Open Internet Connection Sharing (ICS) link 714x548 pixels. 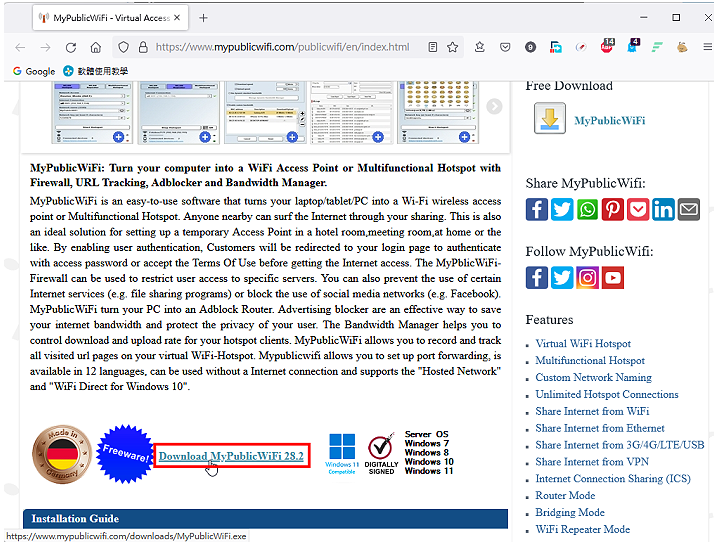tap(613, 478)
